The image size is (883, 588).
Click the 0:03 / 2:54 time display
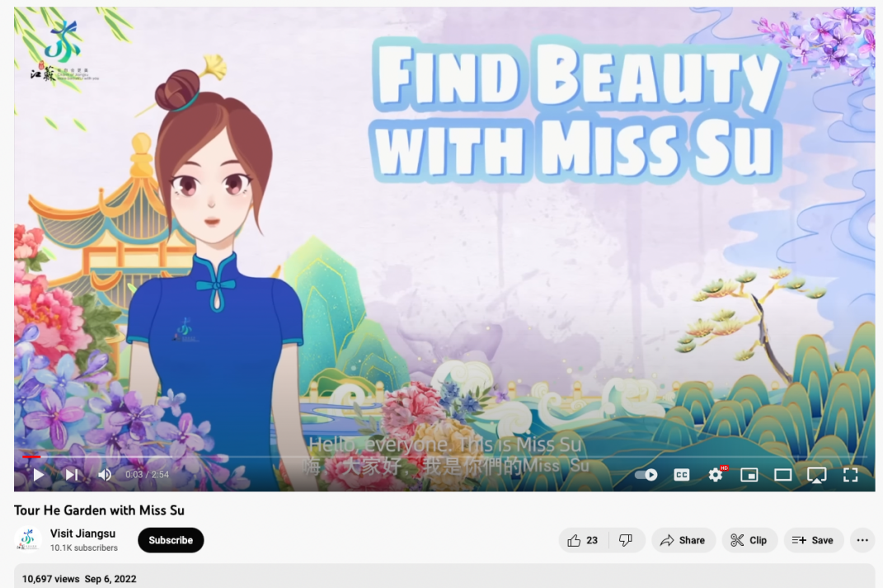[x=147, y=475]
